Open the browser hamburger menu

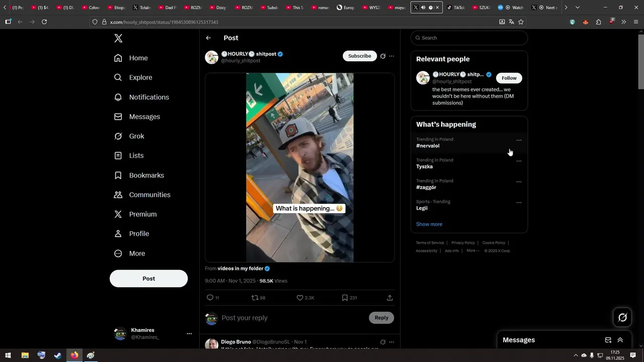point(636,22)
